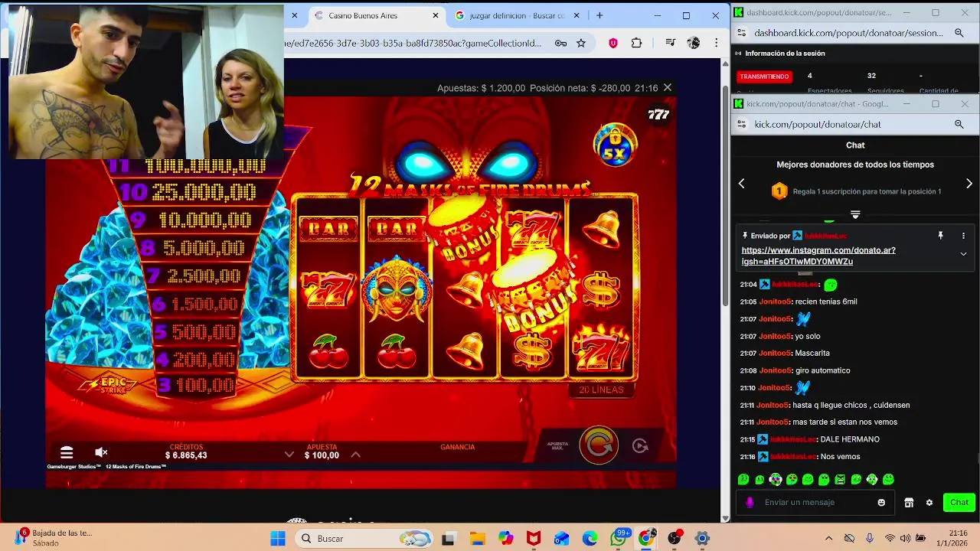This screenshot has width=980, height=551.
Task: Open a new Chrome tab
Action: pyautogui.click(x=599, y=15)
